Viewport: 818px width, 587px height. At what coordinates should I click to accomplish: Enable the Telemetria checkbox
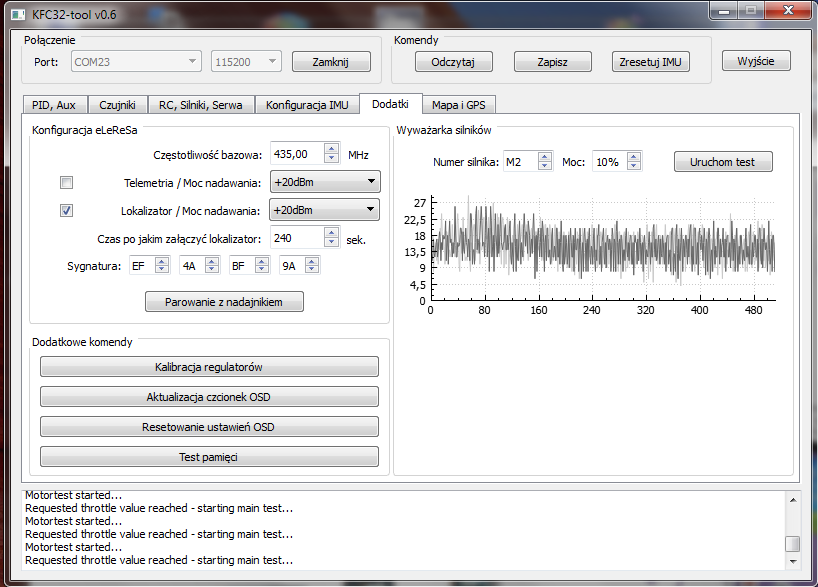(67, 182)
